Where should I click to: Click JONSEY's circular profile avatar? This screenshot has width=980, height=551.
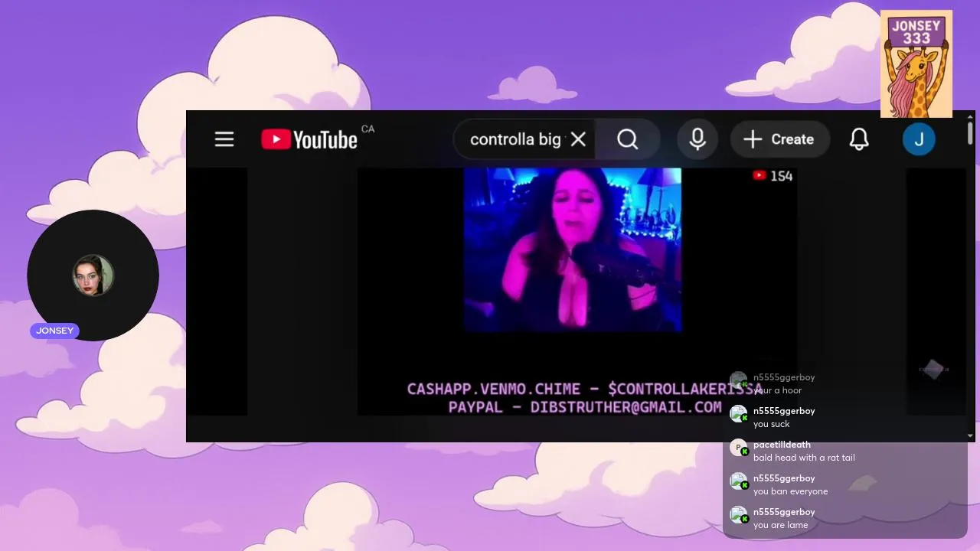click(x=93, y=275)
